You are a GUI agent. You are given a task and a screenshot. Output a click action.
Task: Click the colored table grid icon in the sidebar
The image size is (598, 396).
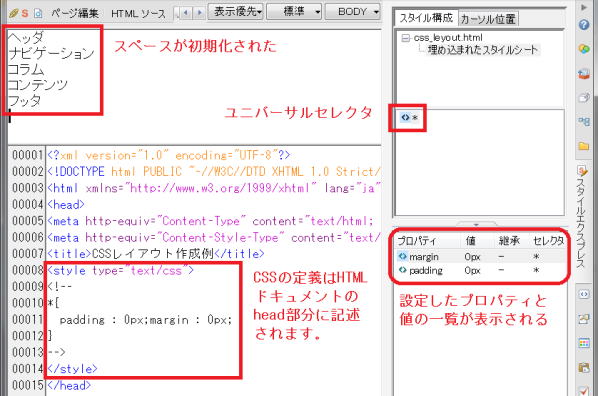[x=584, y=343]
